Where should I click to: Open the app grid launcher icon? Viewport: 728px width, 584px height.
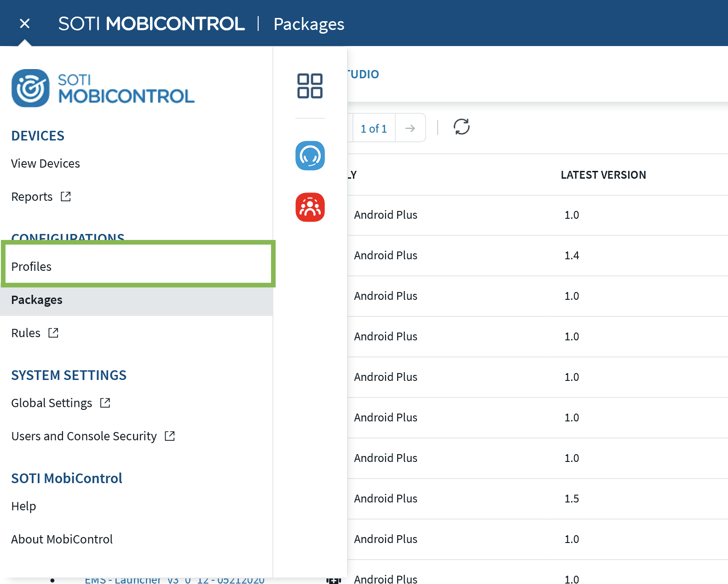tap(310, 86)
